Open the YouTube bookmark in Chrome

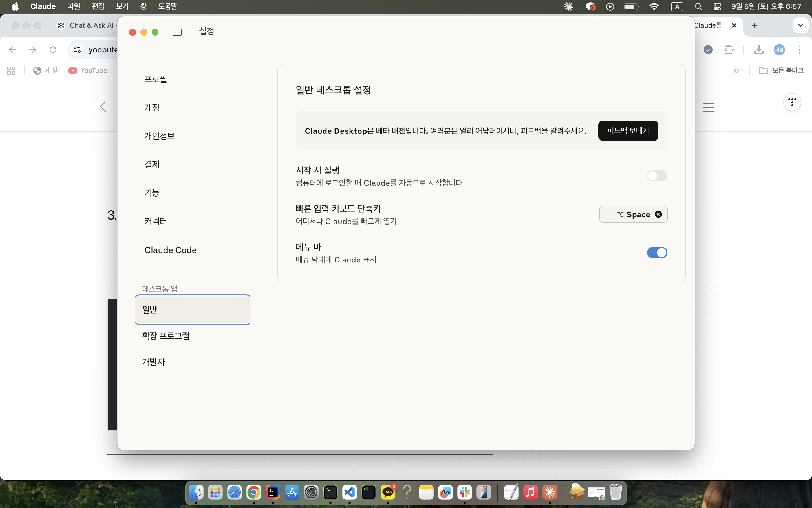point(88,70)
